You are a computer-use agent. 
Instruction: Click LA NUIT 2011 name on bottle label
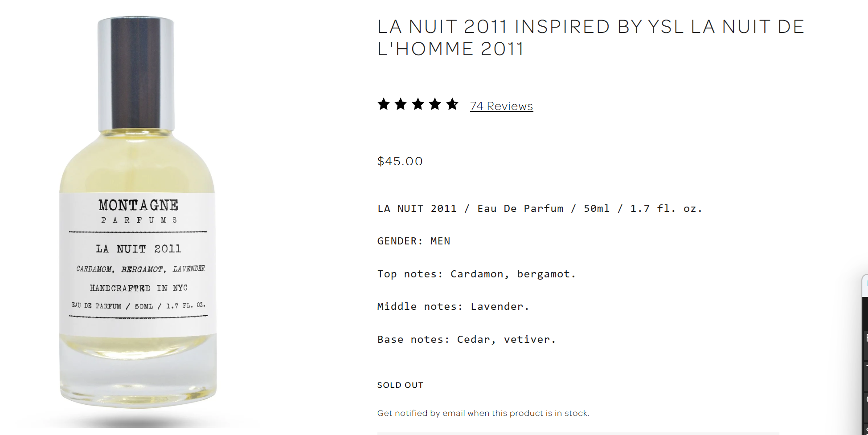coord(139,249)
